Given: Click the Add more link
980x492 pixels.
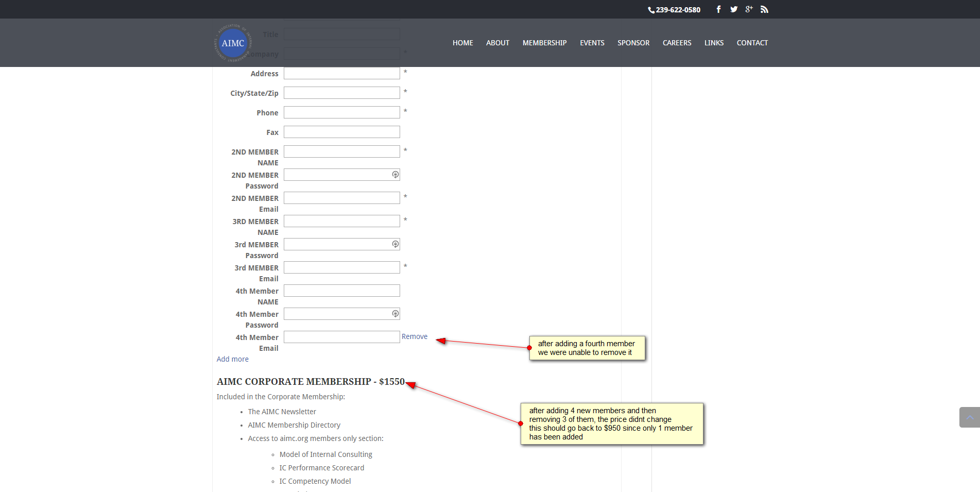Looking at the screenshot, I should 232,359.
